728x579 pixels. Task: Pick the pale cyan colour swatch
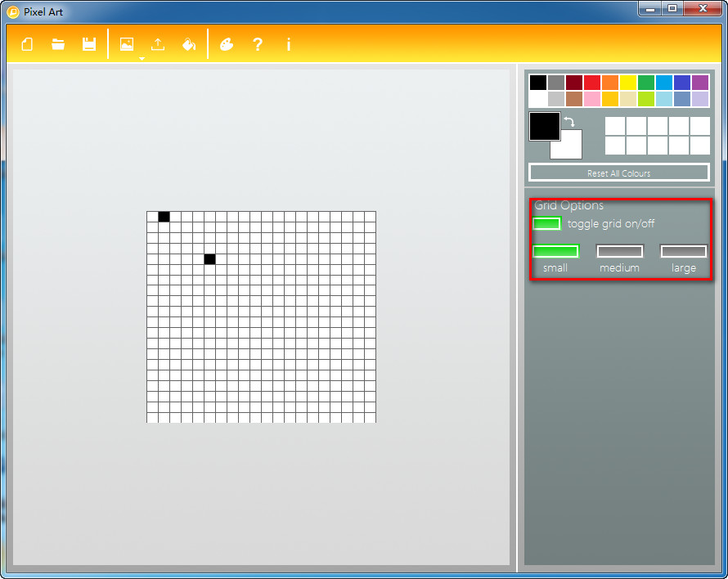tap(664, 99)
